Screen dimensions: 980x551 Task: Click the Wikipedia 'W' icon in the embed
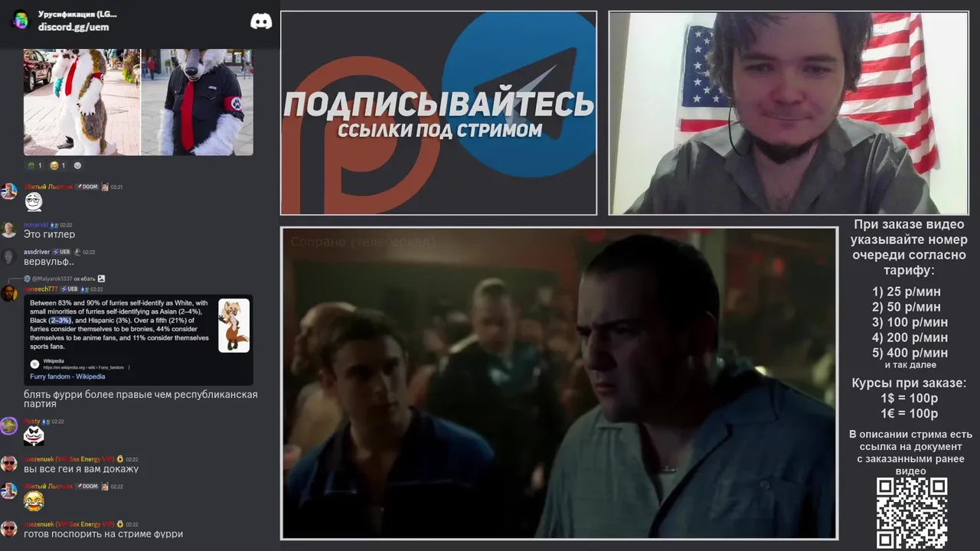[34, 364]
